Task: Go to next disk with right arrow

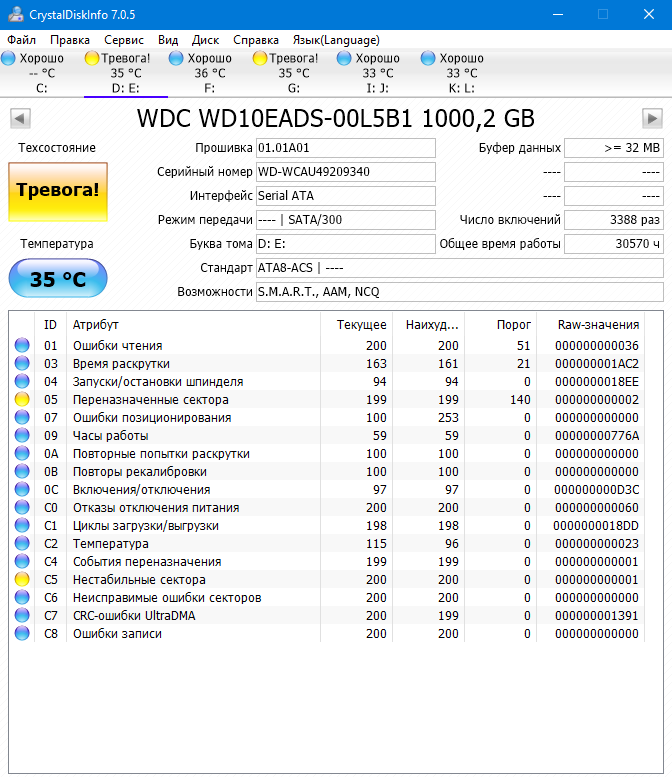Action: pos(652,118)
